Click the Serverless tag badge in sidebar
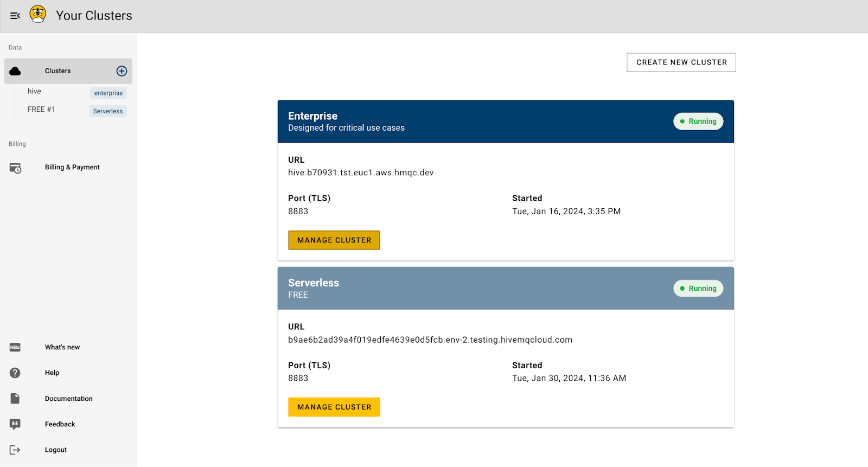868x467 pixels. [108, 111]
